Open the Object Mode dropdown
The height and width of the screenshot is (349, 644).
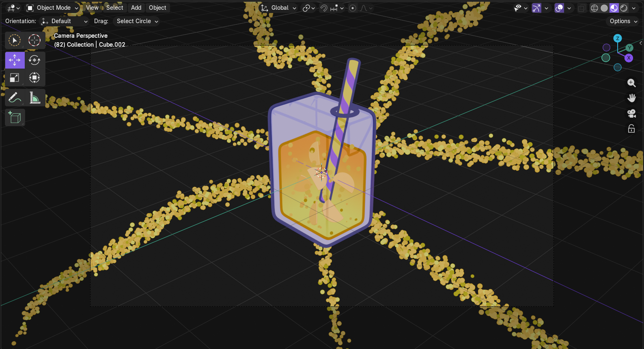[x=52, y=8]
